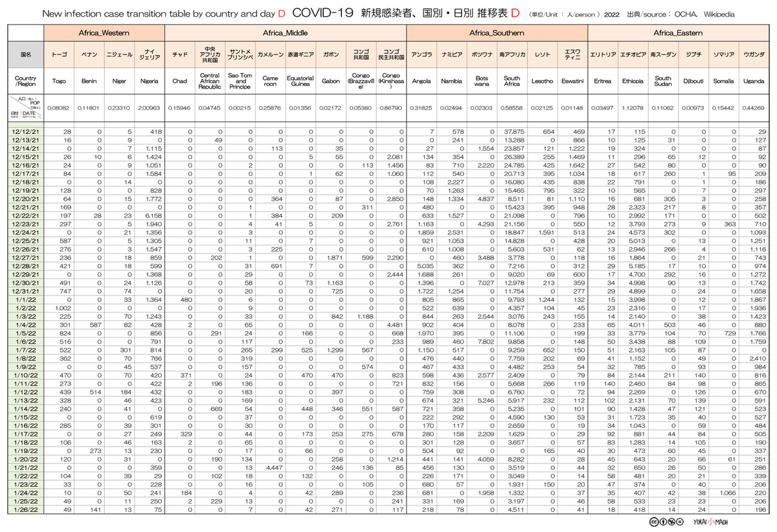Click the Uganda country name cell
This screenshot has height=532, width=777.
tap(753, 81)
